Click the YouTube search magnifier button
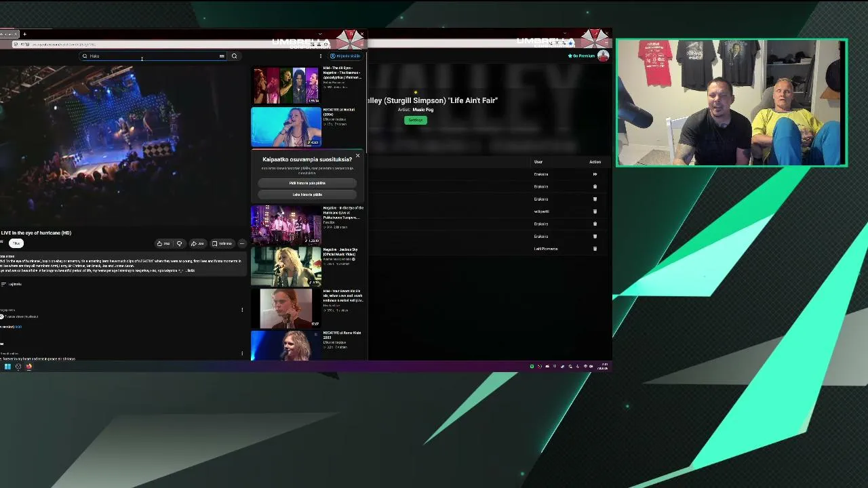Screen dimensions: 868x488 234,56
